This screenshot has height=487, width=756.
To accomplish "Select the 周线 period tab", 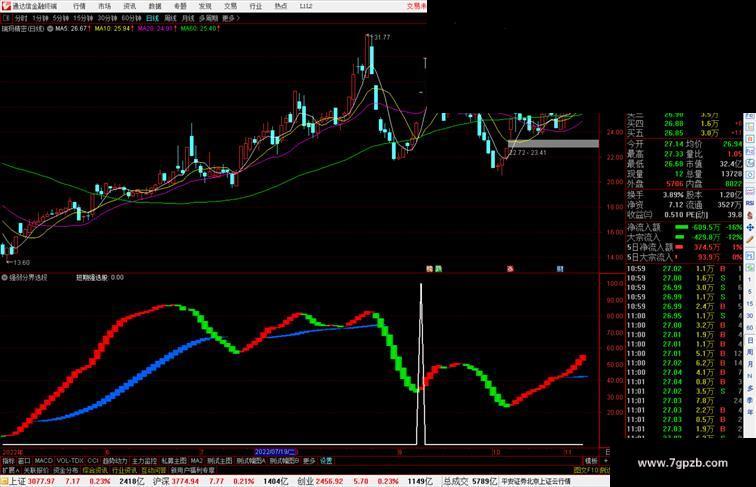I will 170,18.
